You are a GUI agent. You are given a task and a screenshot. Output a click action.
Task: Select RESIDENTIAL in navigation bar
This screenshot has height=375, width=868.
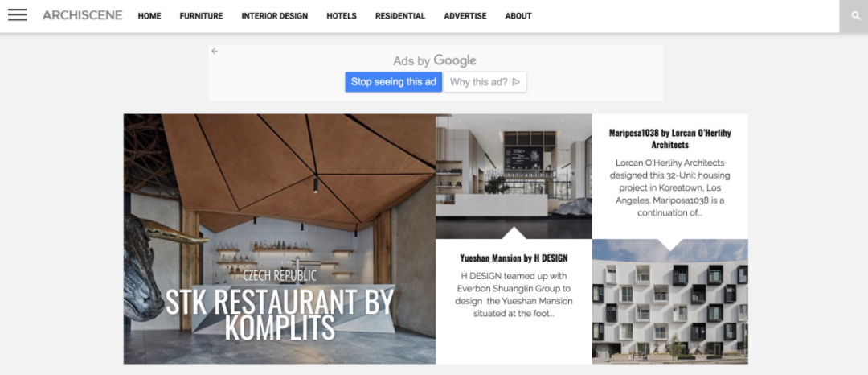pyautogui.click(x=400, y=16)
